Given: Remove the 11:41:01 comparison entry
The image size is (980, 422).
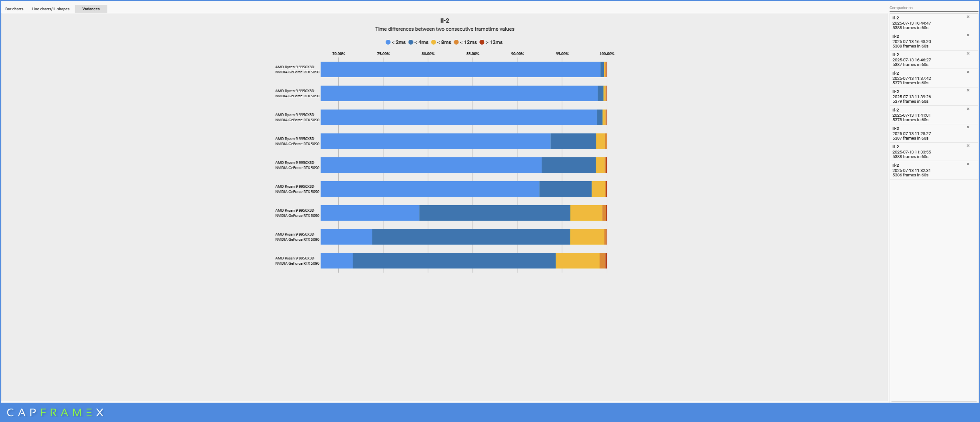Looking at the screenshot, I should click(x=968, y=109).
